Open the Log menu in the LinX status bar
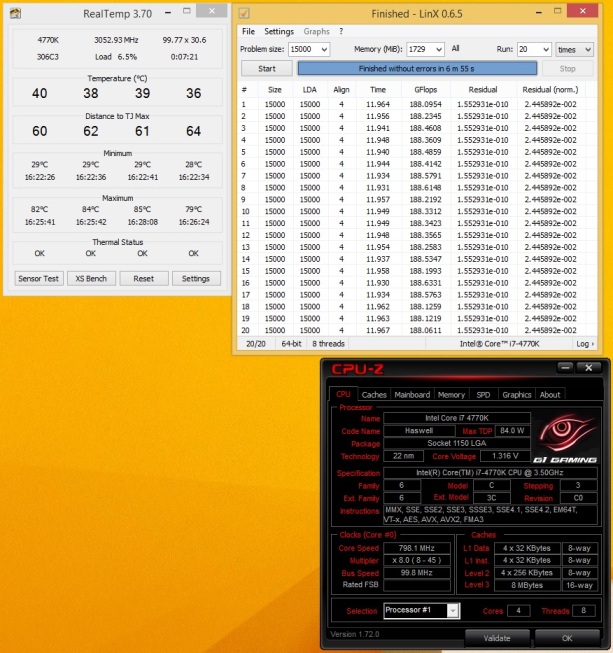Viewport: 613px width, 653px height. click(586, 343)
